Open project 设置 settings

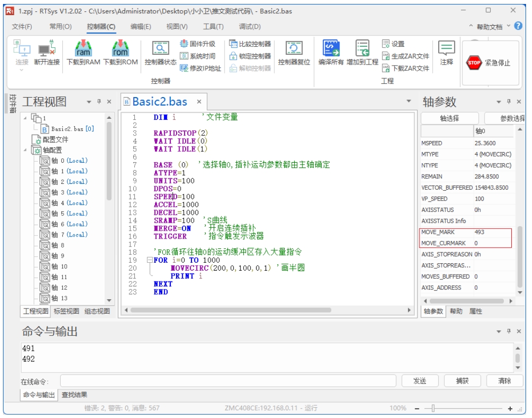(393, 44)
